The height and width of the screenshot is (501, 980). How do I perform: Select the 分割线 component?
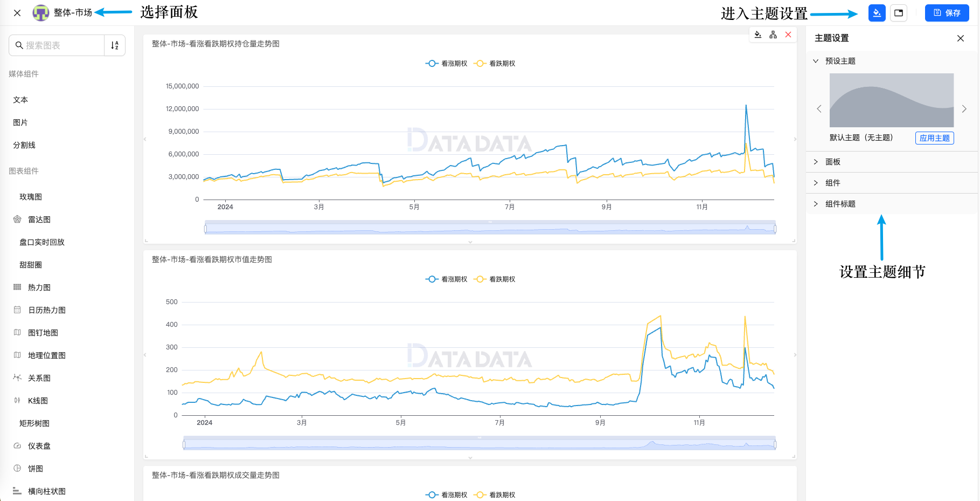(x=24, y=145)
